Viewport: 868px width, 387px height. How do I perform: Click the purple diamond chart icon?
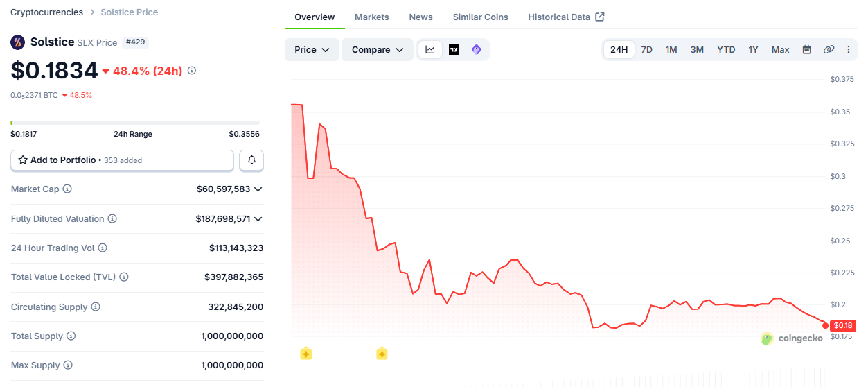pyautogui.click(x=477, y=49)
